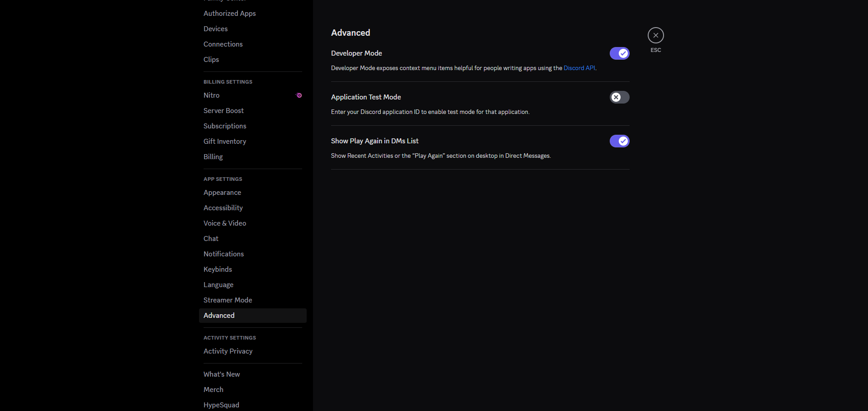Click the application ID test mode description
Image resolution: width=868 pixels, height=411 pixels.
point(430,112)
